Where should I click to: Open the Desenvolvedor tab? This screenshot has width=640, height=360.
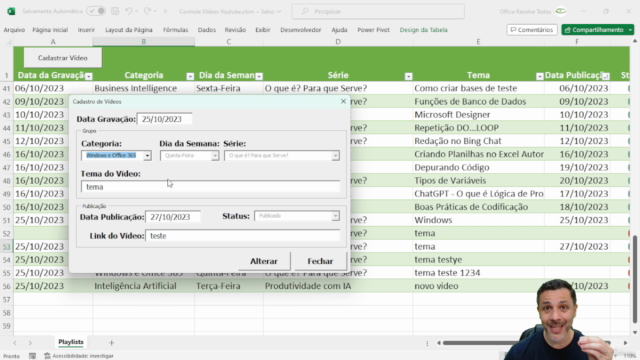point(301,30)
